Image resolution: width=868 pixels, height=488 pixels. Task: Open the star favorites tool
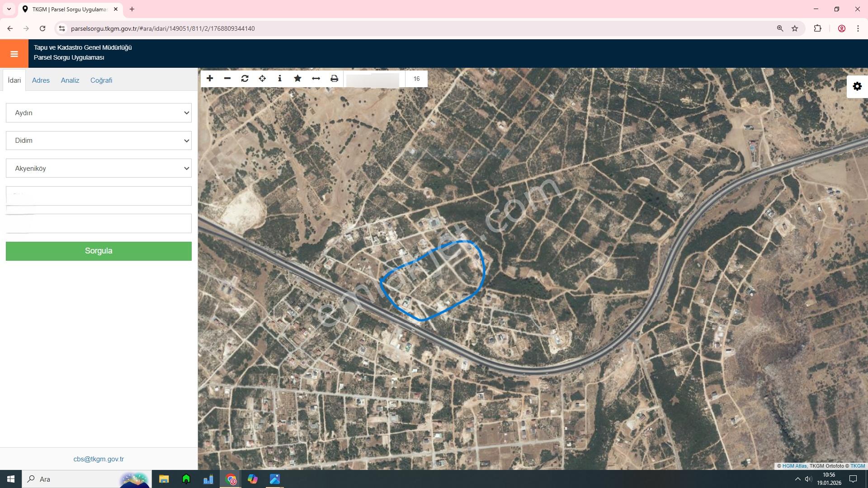(x=297, y=79)
